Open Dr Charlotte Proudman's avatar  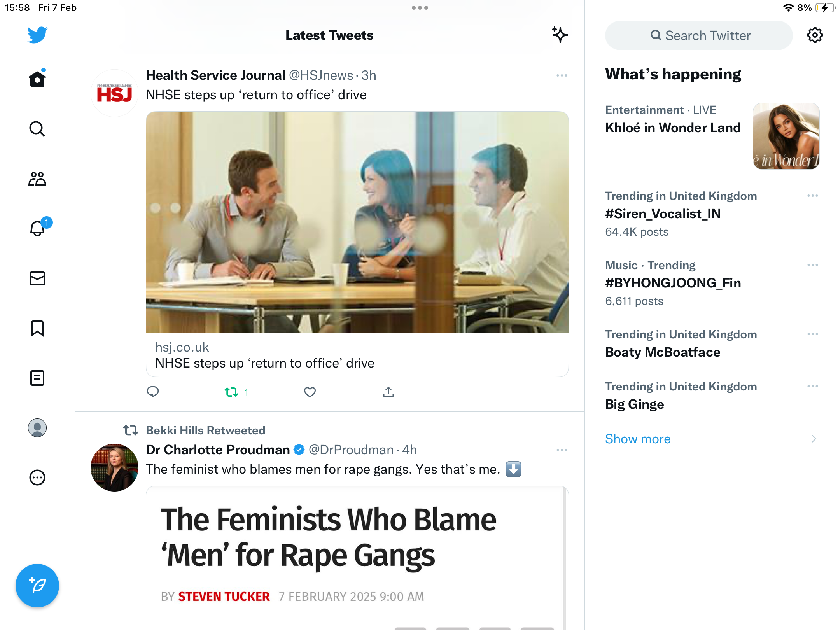[x=114, y=467]
